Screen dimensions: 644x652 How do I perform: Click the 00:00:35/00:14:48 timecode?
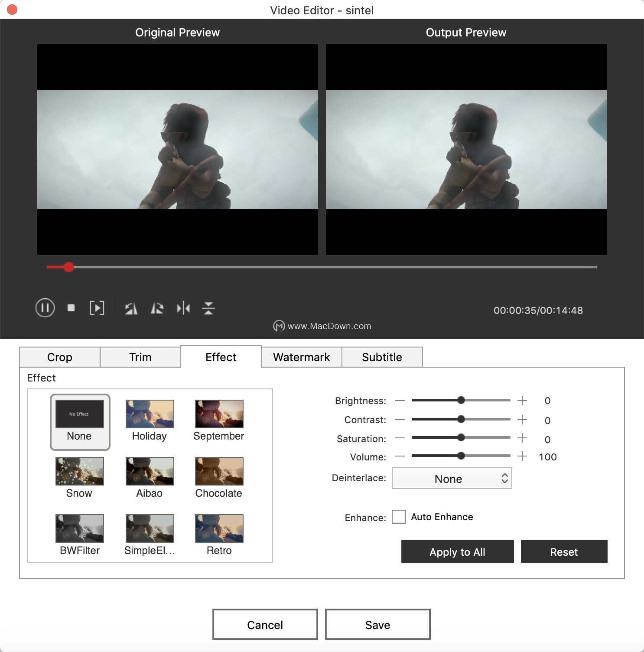tap(538, 310)
